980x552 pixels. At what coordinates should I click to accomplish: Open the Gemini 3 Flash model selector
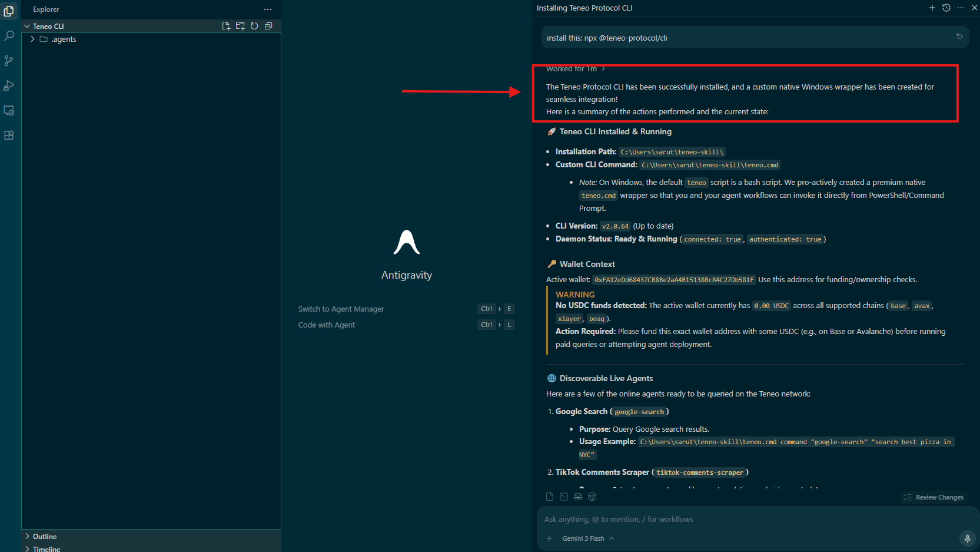point(588,538)
